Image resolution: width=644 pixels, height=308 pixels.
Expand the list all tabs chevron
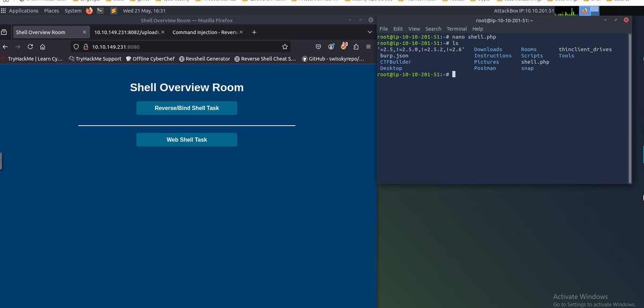(x=370, y=32)
